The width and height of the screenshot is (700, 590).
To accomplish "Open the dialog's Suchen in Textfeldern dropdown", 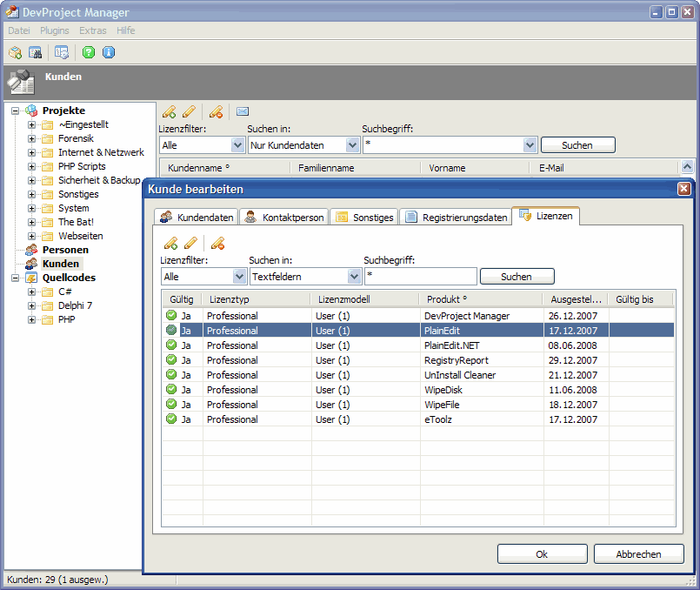I will click(354, 277).
